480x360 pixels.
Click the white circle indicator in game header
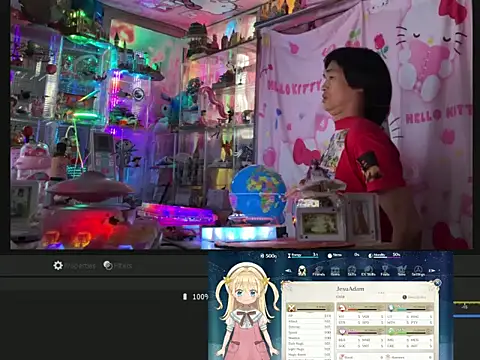[330, 256]
